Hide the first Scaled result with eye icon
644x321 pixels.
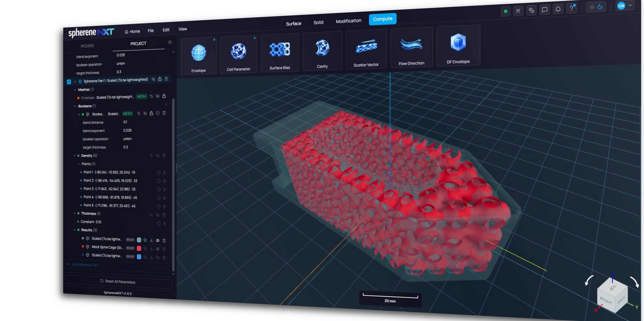tap(158, 241)
